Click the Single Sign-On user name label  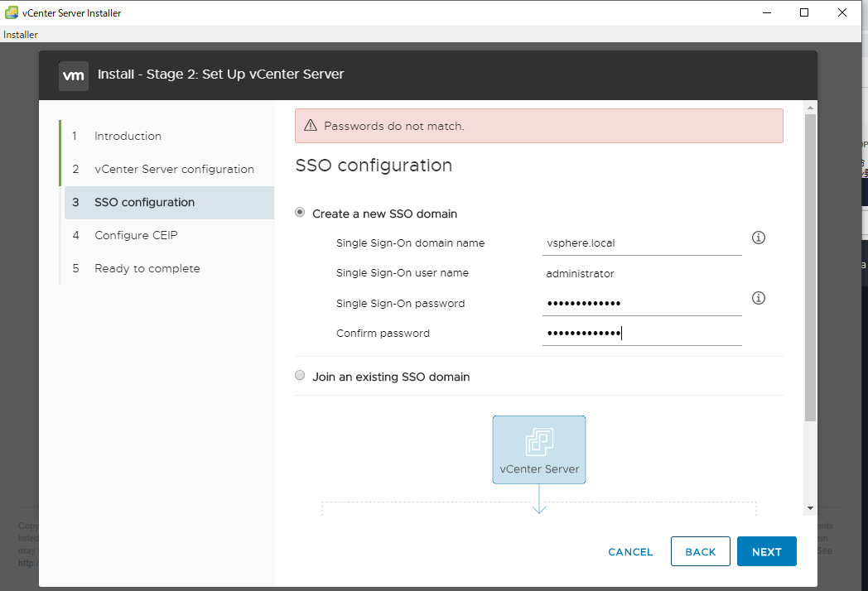click(x=403, y=273)
